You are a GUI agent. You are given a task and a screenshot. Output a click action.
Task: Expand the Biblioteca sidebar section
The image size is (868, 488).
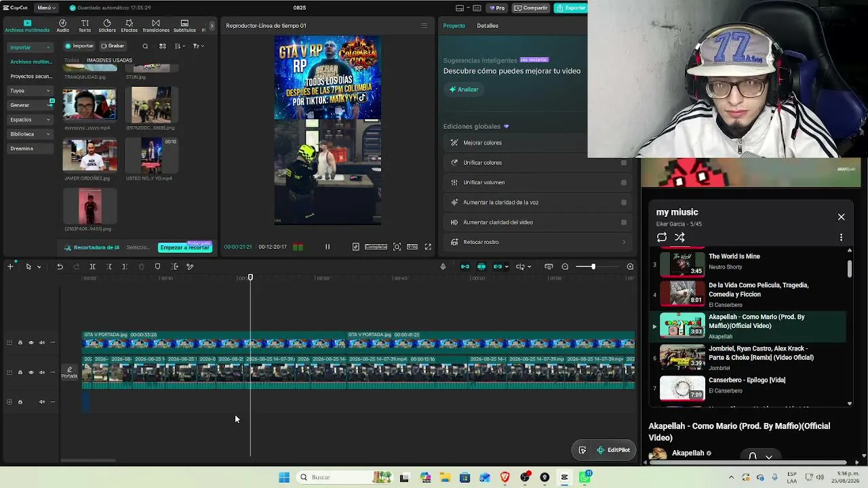pyautogui.click(x=48, y=134)
